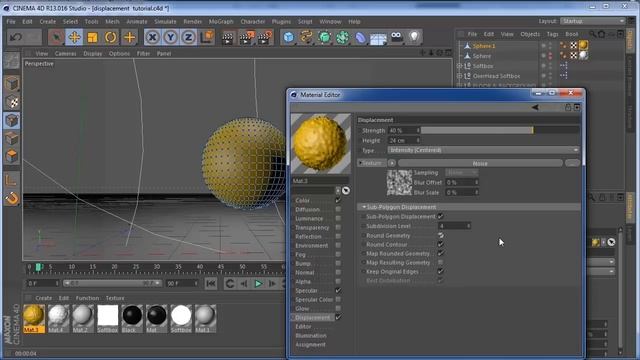This screenshot has width=640, height=360.
Task: Click Material Editor lock icon
Action: click(568, 107)
